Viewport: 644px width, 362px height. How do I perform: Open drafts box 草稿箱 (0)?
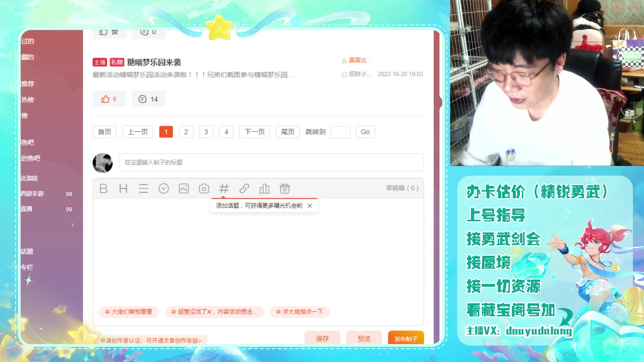pos(402,188)
